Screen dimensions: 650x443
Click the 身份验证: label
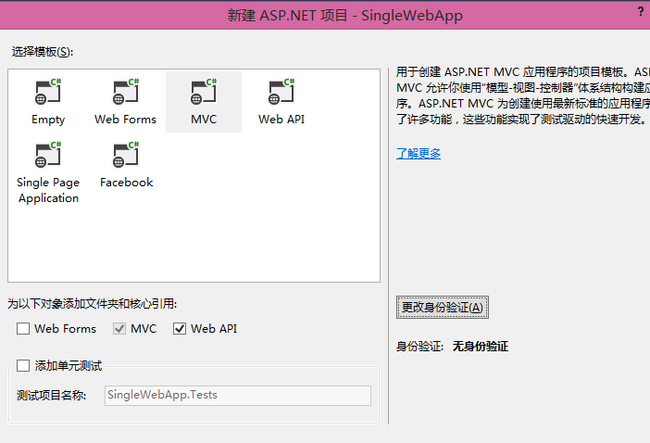coord(420,346)
